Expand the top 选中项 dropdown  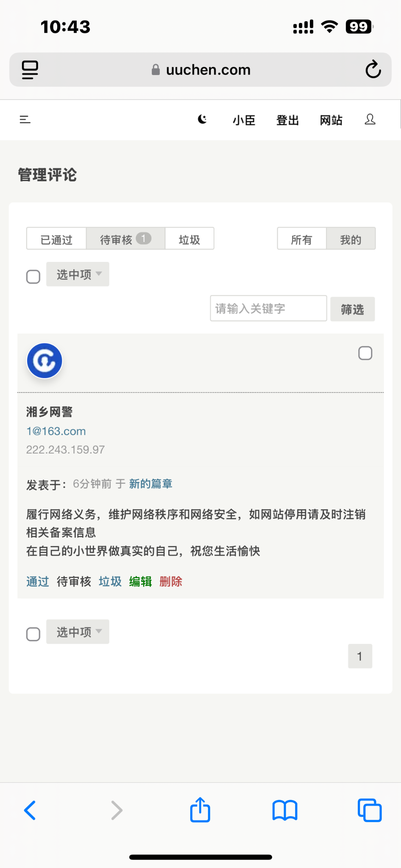click(x=78, y=274)
